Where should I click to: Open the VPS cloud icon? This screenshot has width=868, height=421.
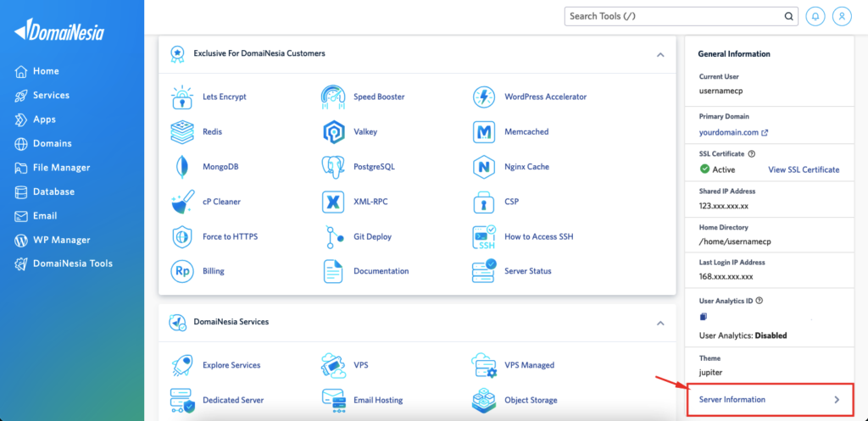pos(333,365)
